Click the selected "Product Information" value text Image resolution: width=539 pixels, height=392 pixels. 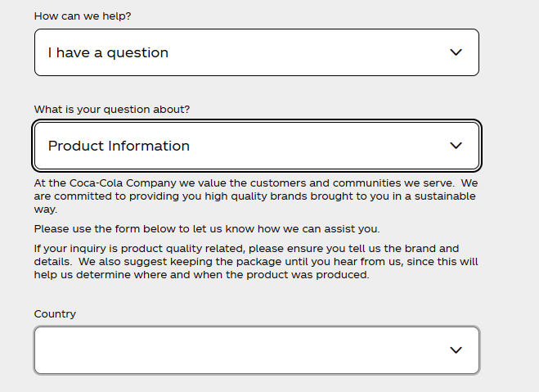[119, 146]
